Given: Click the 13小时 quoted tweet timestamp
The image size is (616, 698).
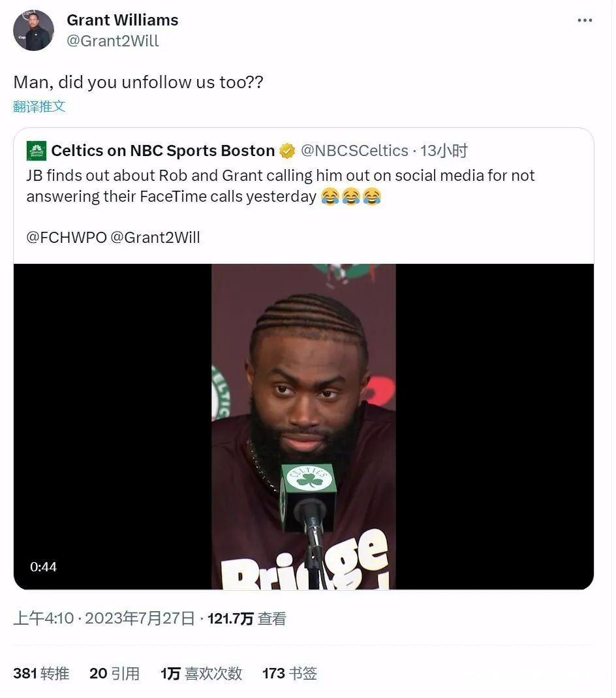Looking at the screenshot, I should (x=444, y=151).
